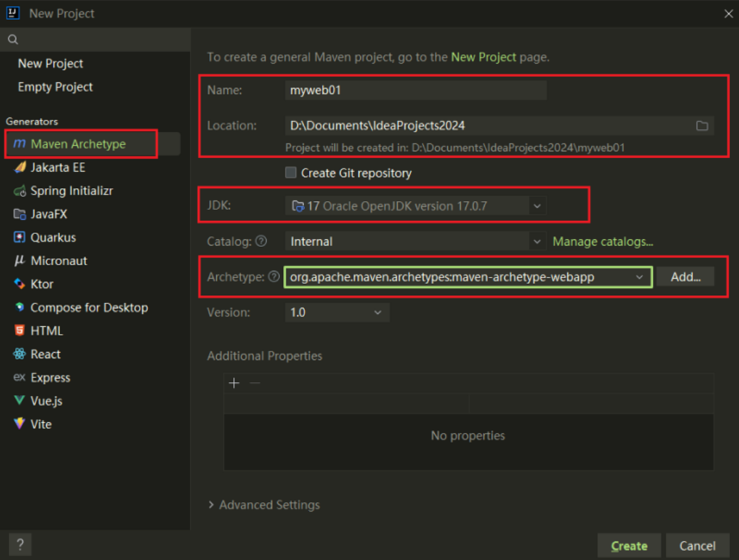Click the Add... archetype button
739x560 pixels.
[x=685, y=277]
